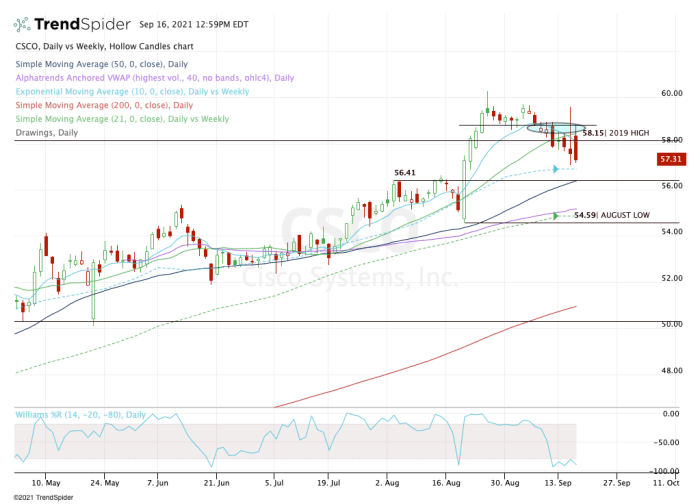The width and height of the screenshot is (700, 504).
Task: Click the green arrow marker beside AUGUST LOW
Action: pyautogui.click(x=556, y=216)
